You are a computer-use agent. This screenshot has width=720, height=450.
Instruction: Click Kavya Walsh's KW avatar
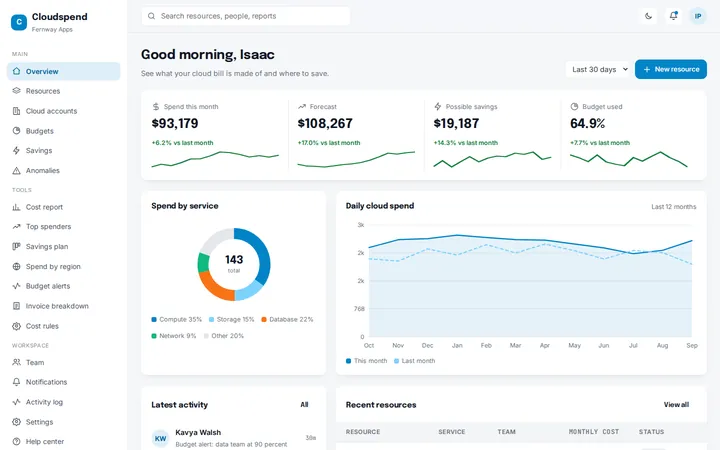(160, 438)
